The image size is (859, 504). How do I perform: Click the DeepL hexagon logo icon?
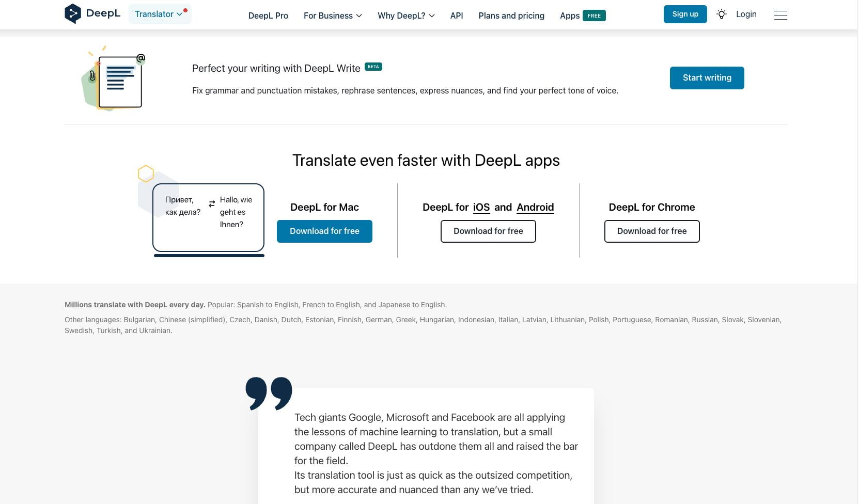(73, 13)
